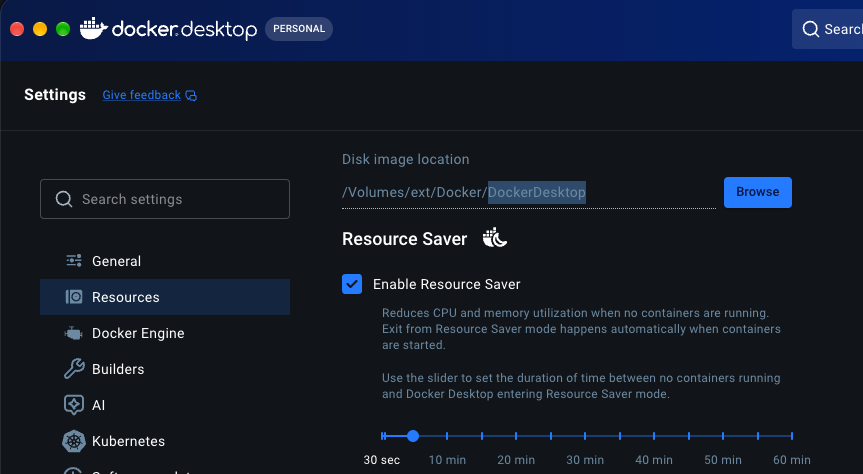The width and height of the screenshot is (863, 474).
Task: Click the Resource Saver heading
Action: pyautogui.click(x=405, y=239)
